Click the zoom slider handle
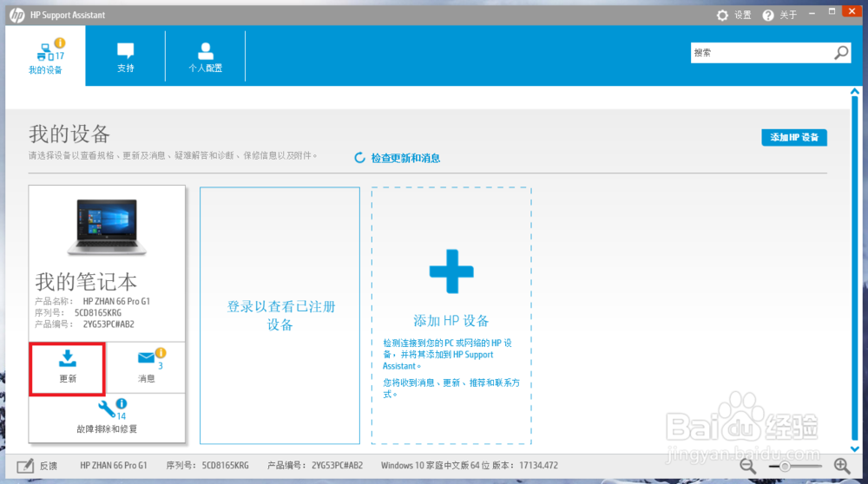Screen dimensions: 868x484 (785, 467)
